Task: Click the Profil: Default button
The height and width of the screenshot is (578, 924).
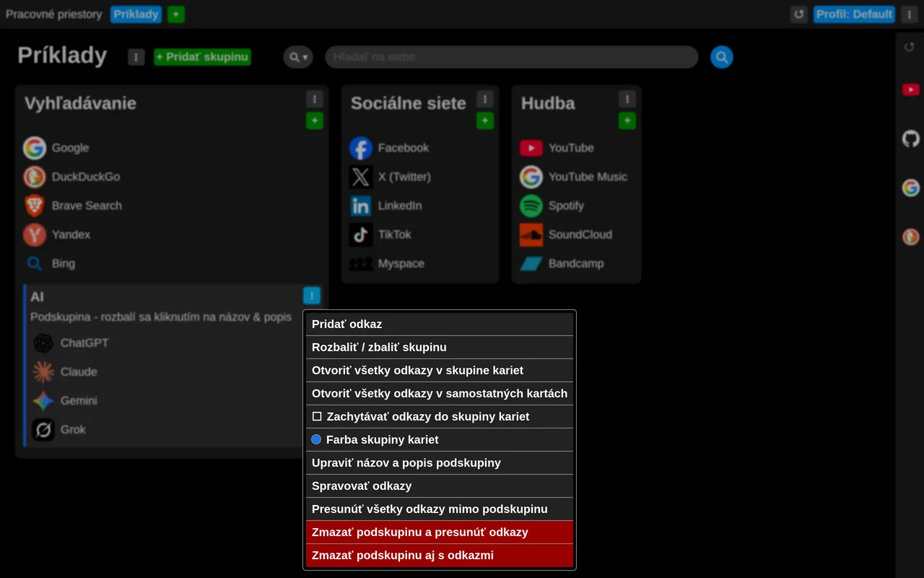Action: [x=854, y=14]
